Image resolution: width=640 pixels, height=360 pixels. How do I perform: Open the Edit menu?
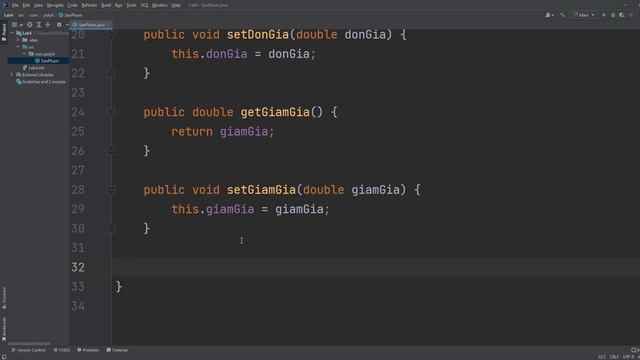coord(26,5)
